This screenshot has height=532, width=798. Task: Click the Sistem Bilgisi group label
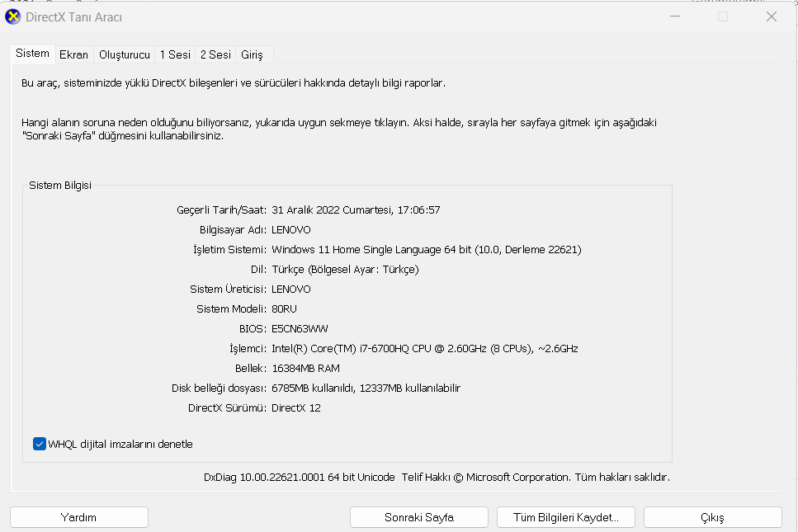(x=60, y=185)
